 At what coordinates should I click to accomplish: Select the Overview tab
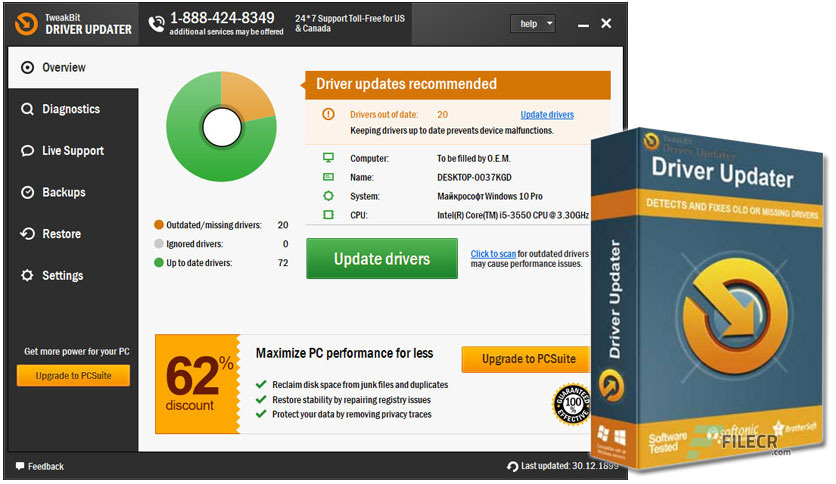[x=73, y=68]
